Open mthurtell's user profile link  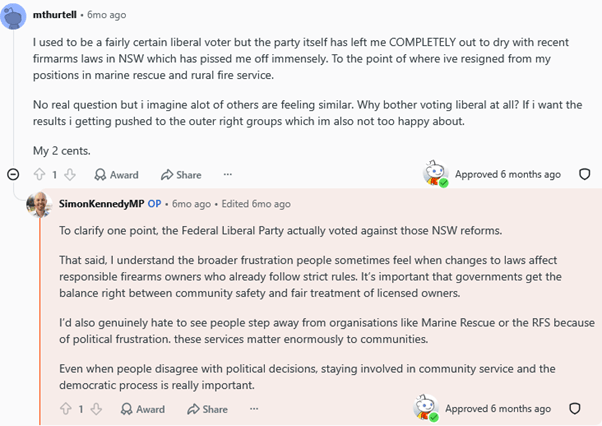pos(55,15)
